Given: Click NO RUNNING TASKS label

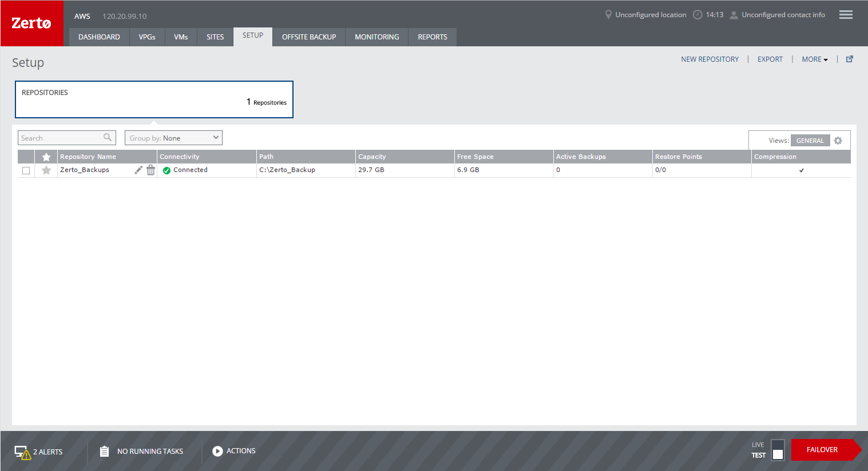Looking at the screenshot, I should (150, 452).
